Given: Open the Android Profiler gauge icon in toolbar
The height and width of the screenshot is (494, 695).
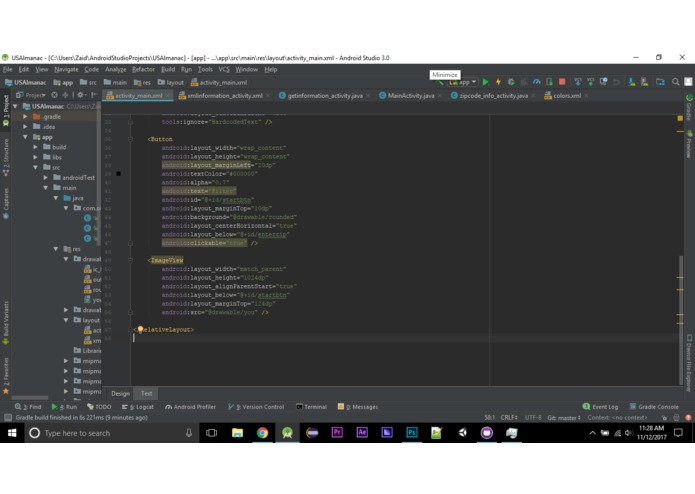Looking at the screenshot, I should coord(536,82).
